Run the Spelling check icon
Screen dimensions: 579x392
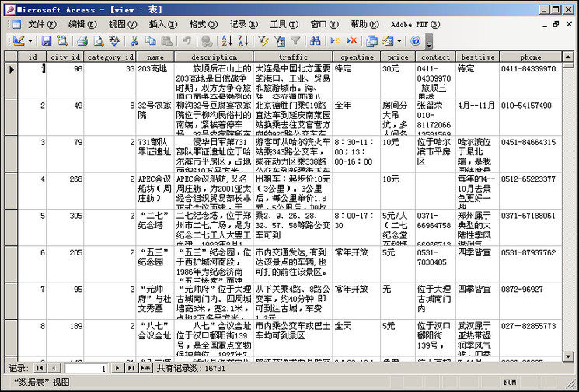[x=114, y=41]
